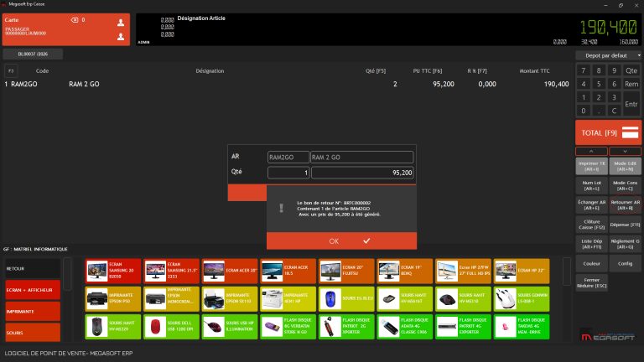Click keypad Qte button
This screenshot has width=644, height=362.
click(x=631, y=70)
